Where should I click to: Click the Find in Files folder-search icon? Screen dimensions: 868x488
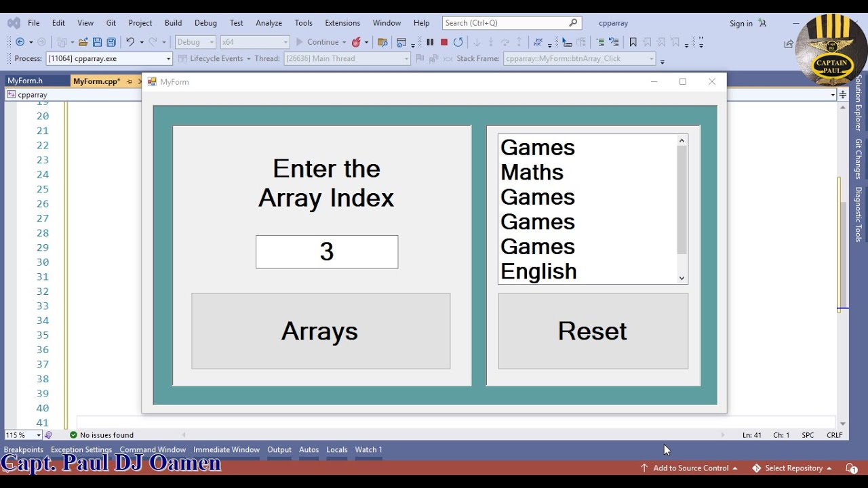click(382, 42)
